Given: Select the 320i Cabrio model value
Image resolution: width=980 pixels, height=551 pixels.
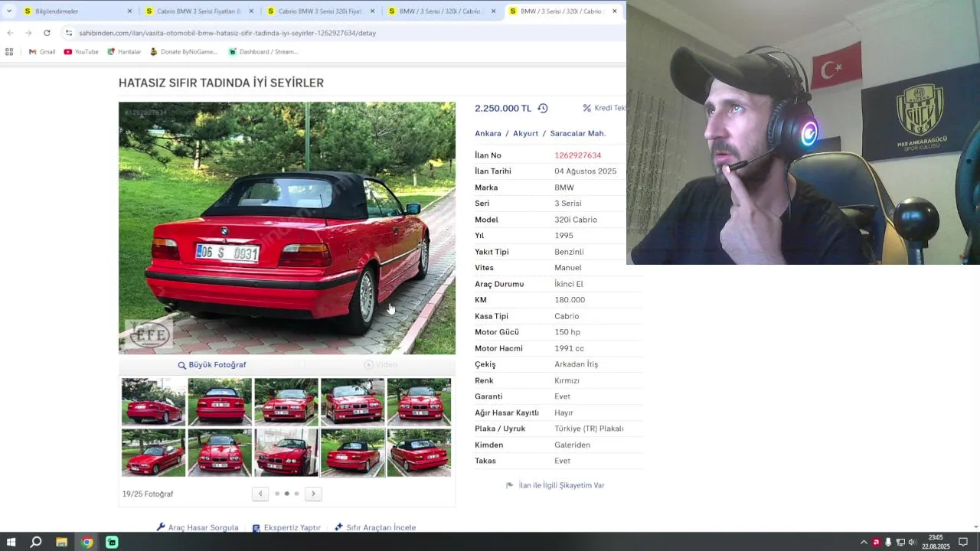Looking at the screenshot, I should click(x=576, y=220).
